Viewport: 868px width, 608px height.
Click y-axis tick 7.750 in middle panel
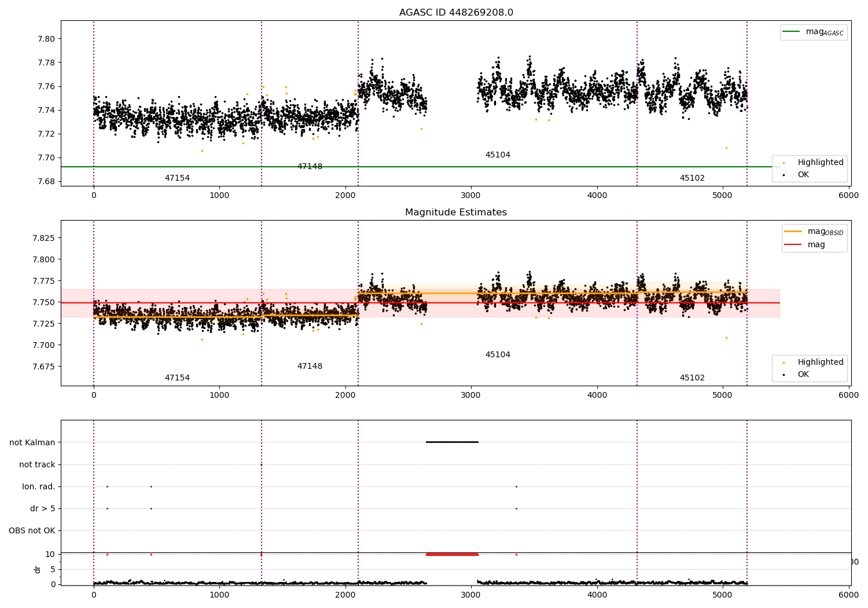[44, 302]
